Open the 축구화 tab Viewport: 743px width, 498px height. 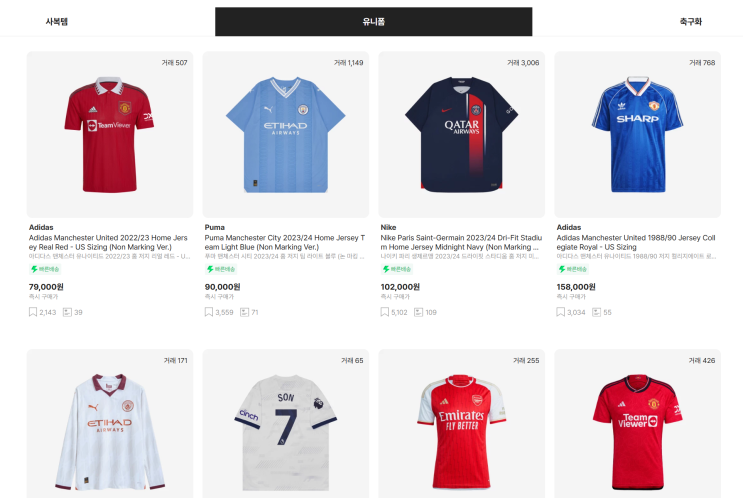click(x=690, y=21)
